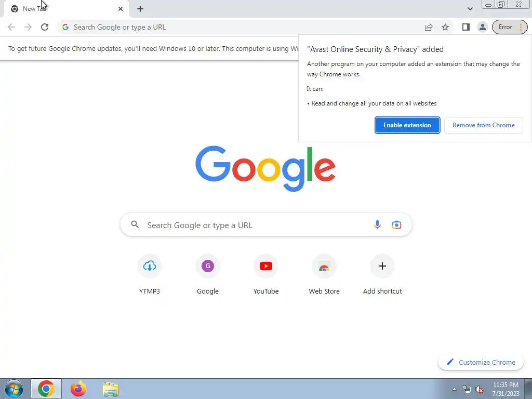Image resolution: width=532 pixels, height=399 pixels.
Task: Open the YouTube shortcut
Action: [266, 274]
